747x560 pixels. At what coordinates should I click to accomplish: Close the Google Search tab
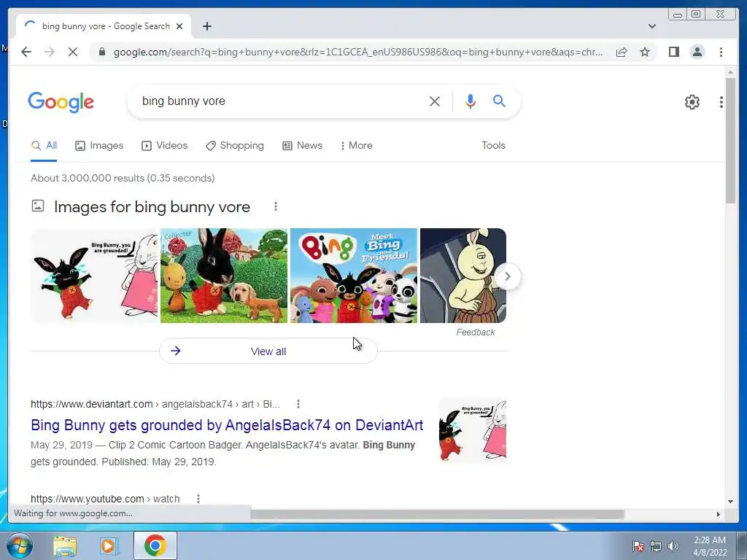pyautogui.click(x=179, y=26)
